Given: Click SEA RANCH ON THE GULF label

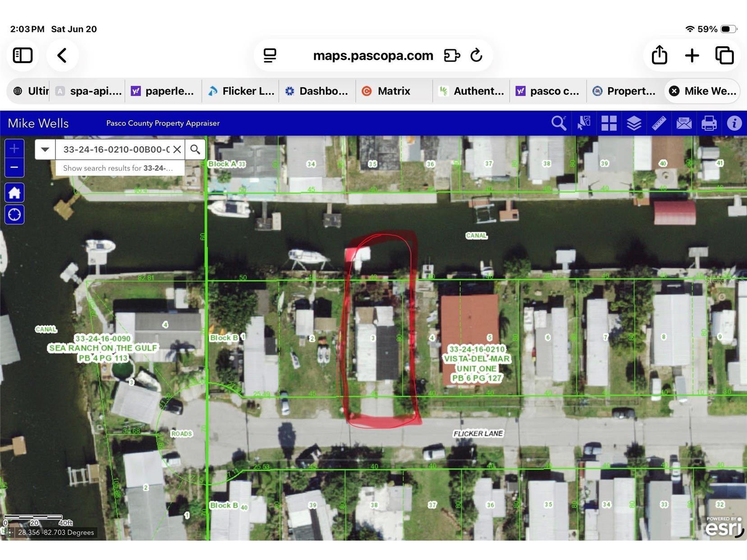Looking at the screenshot, I should coord(103,348).
